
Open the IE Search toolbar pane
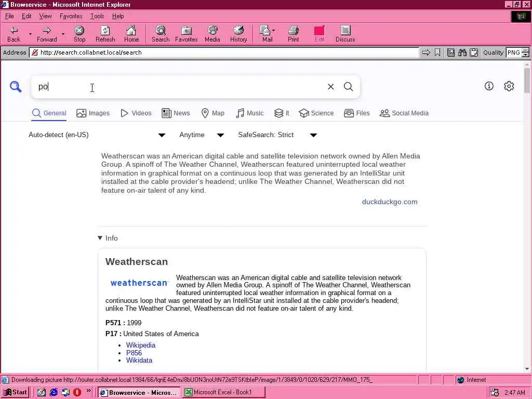(x=161, y=34)
